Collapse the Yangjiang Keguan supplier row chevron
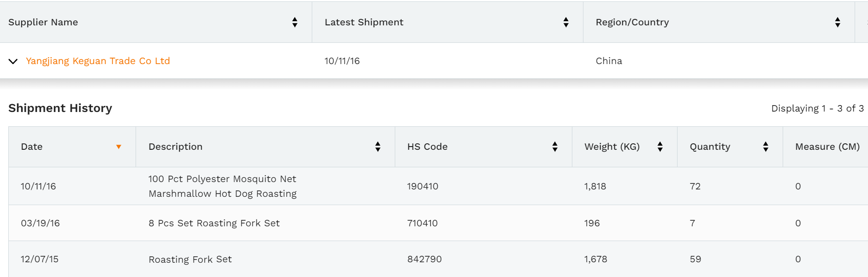868x277 pixels. [x=13, y=61]
